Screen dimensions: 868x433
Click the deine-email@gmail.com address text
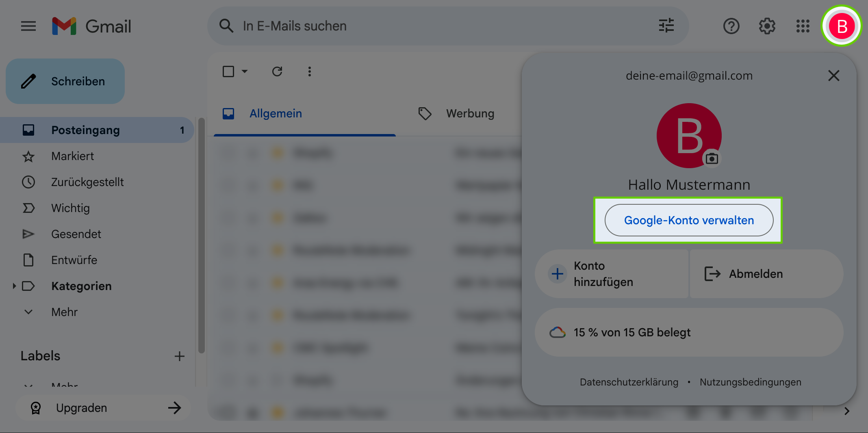click(x=689, y=76)
